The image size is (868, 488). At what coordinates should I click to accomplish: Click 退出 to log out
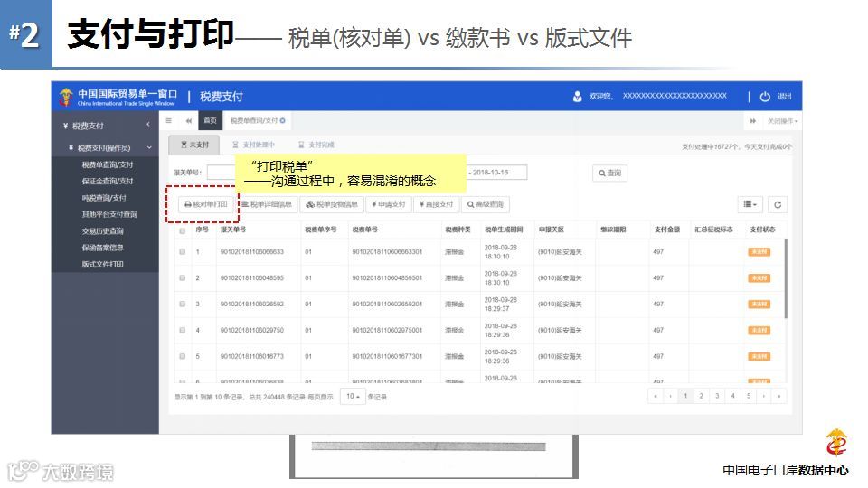click(785, 97)
